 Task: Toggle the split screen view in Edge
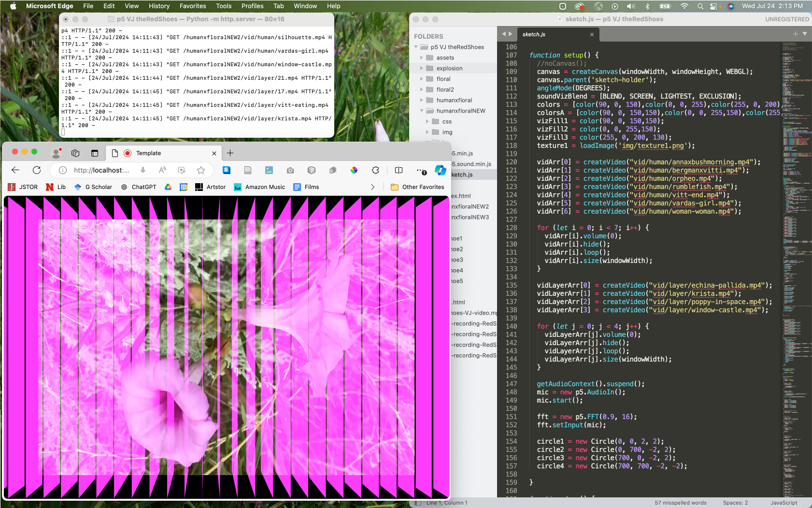coord(399,170)
